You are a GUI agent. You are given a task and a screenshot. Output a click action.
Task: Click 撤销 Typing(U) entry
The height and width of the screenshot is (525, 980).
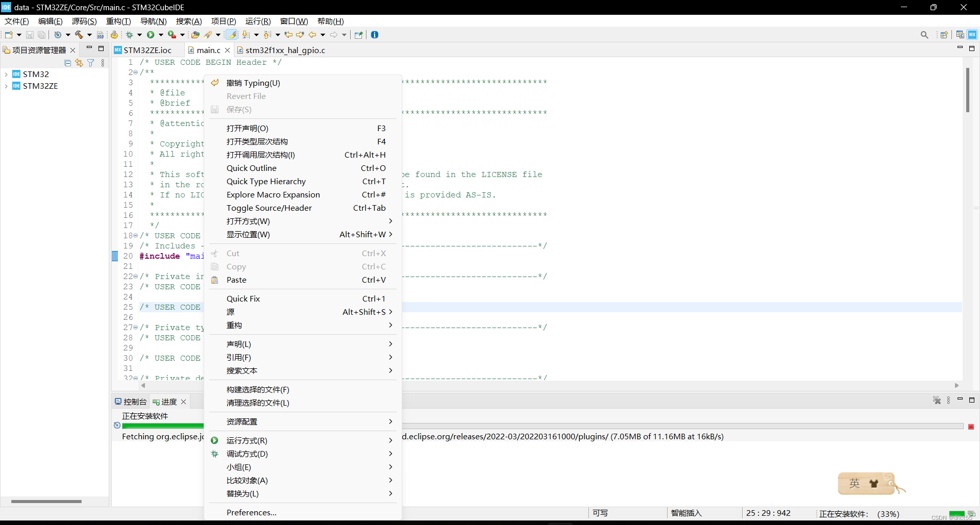[303, 83]
